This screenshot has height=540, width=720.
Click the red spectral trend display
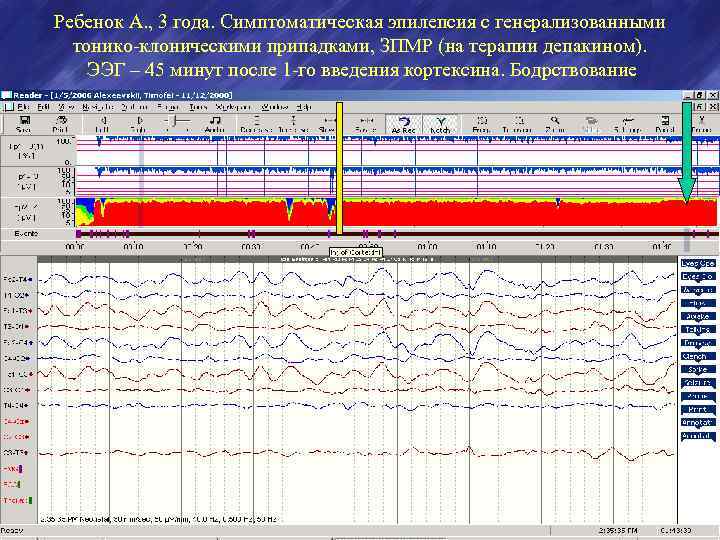[x=396, y=213]
